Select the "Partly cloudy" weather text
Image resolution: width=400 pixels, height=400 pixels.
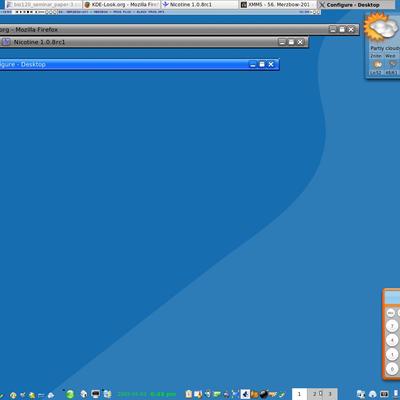pyautogui.click(x=385, y=48)
